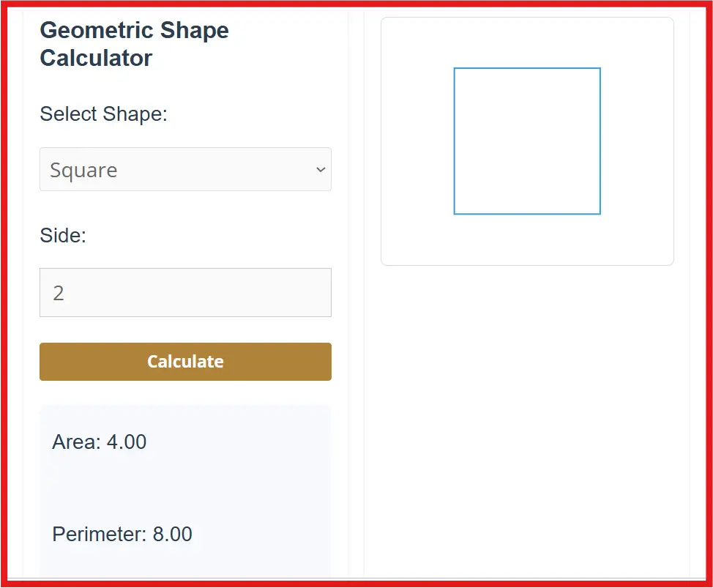Viewport: 713px width, 588px height.
Task: Click the dropdown chevron arrow
Action: [320, 169]
